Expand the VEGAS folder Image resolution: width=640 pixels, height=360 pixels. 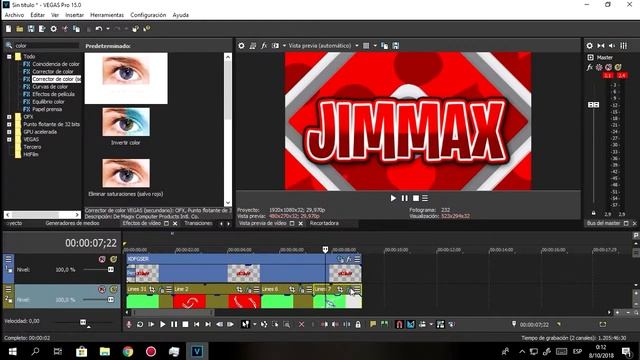coord(9,140)
